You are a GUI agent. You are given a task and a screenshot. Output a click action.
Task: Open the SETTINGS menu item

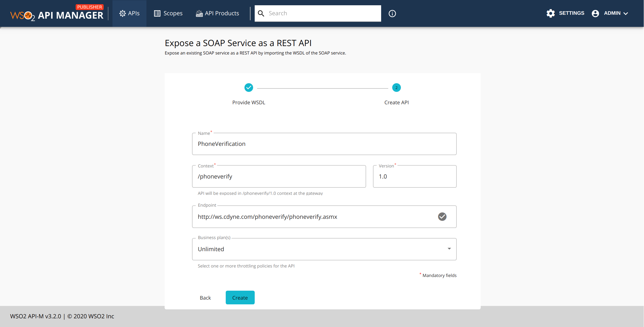click(x=572, y=13)
